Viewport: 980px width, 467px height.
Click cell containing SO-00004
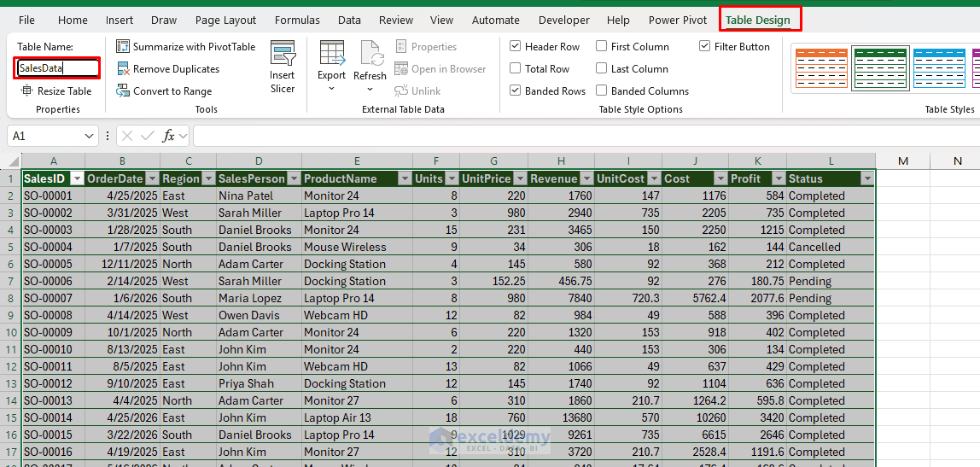point(53,247)
